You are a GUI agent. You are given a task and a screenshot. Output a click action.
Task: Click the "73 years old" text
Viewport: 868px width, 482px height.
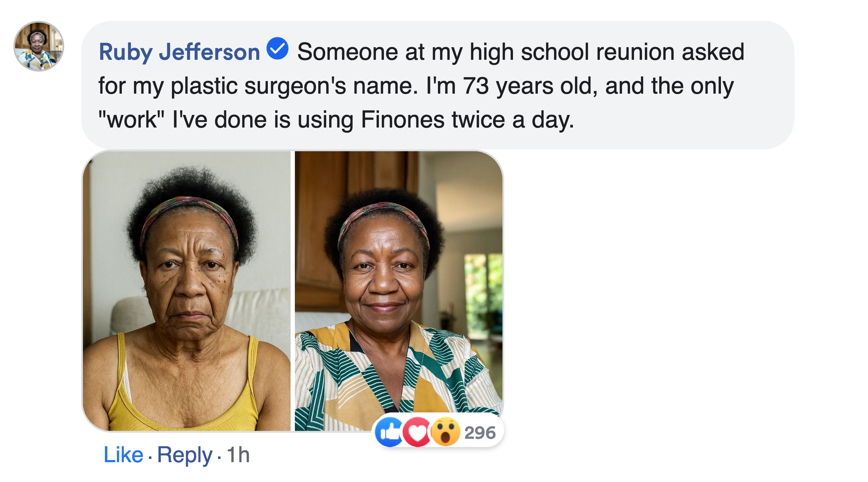pos(530,86)
